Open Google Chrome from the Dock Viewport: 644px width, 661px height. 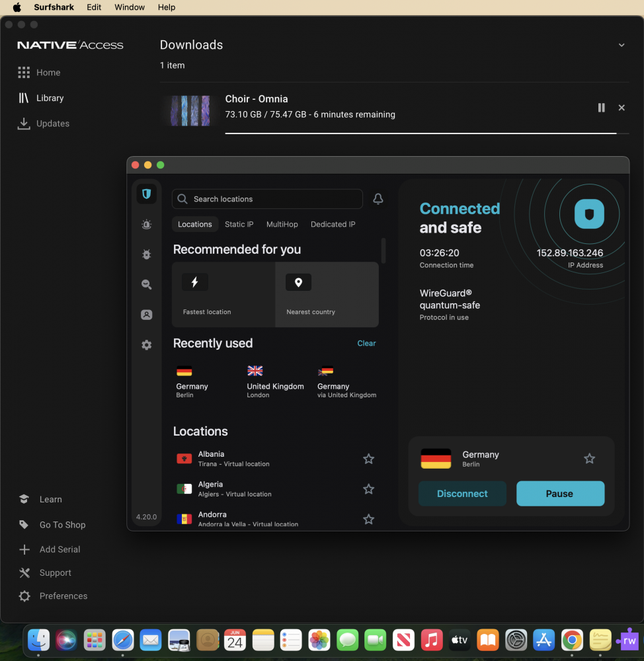[x=572, y=640]
